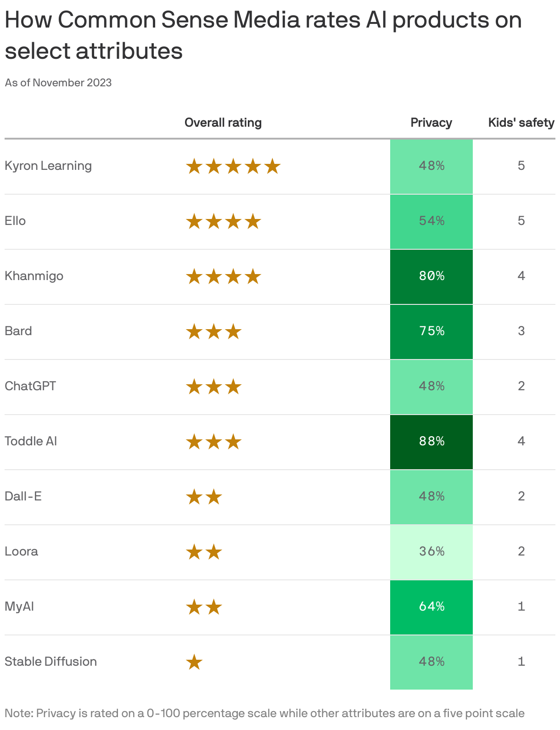Click the third star in Bard's row

click(233, 332)
